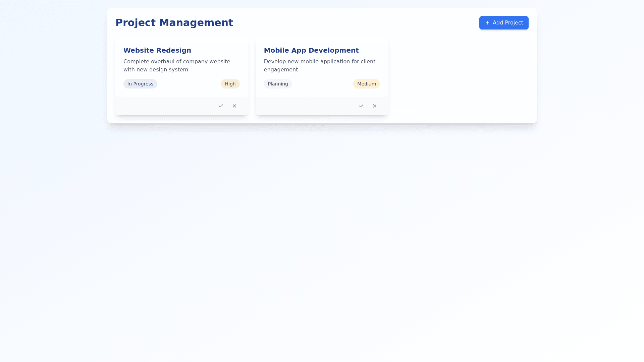Remove Mobile App Development via X icon
644x362 pixels.
375,106
